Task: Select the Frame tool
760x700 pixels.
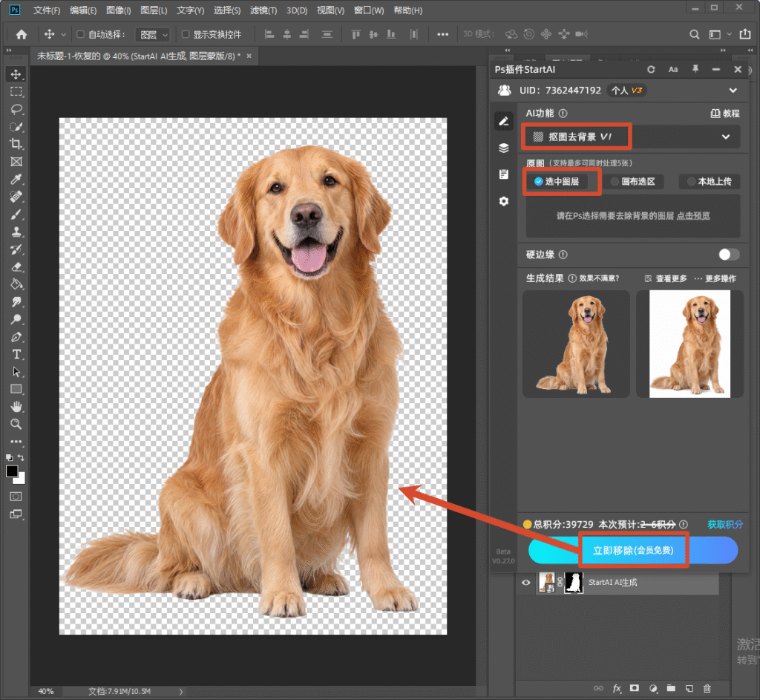Action: coord(16,161)
